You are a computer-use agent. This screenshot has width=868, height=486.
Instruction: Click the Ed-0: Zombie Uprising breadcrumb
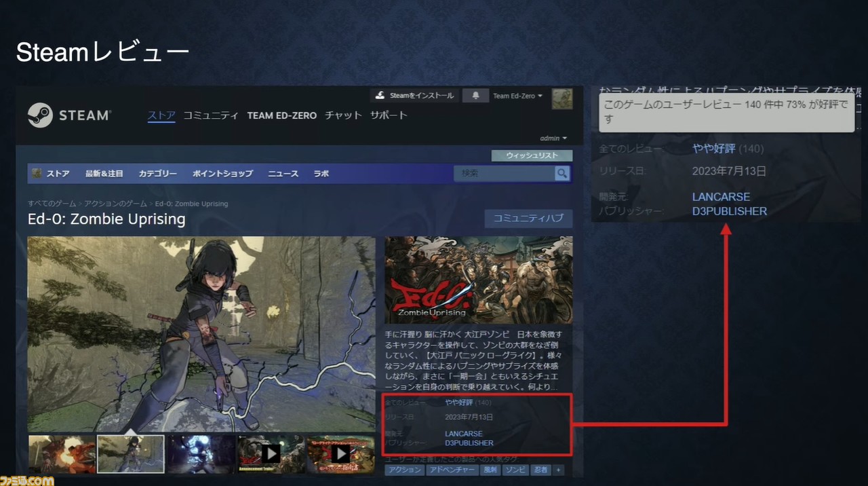pyautogui.click(x=191, y=204)
